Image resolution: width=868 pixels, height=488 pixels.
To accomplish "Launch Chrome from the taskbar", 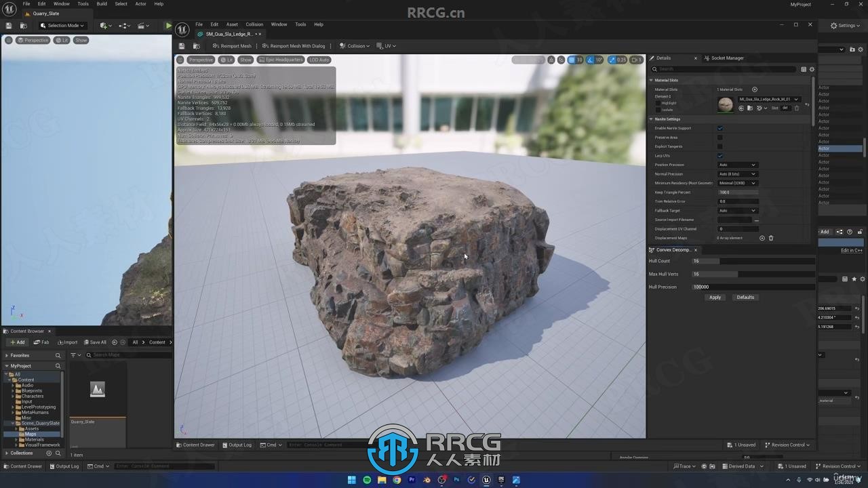I will coord(397,481).
